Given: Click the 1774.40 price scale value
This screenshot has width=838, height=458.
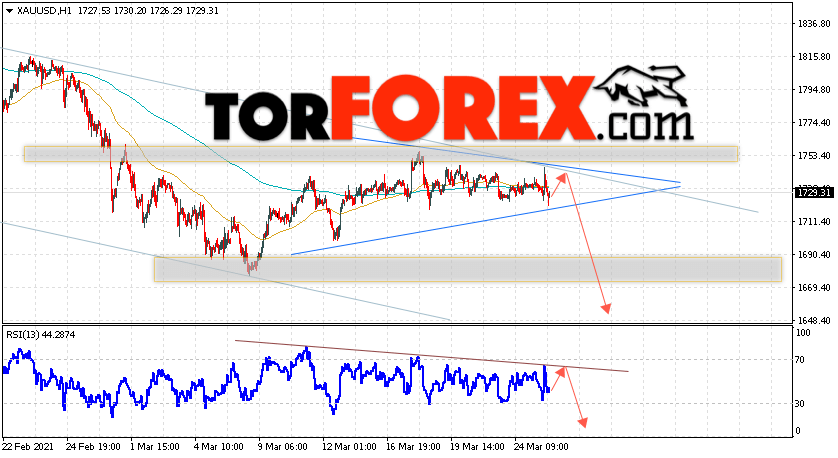Looking at the screenshot, I should pos(814,123).
